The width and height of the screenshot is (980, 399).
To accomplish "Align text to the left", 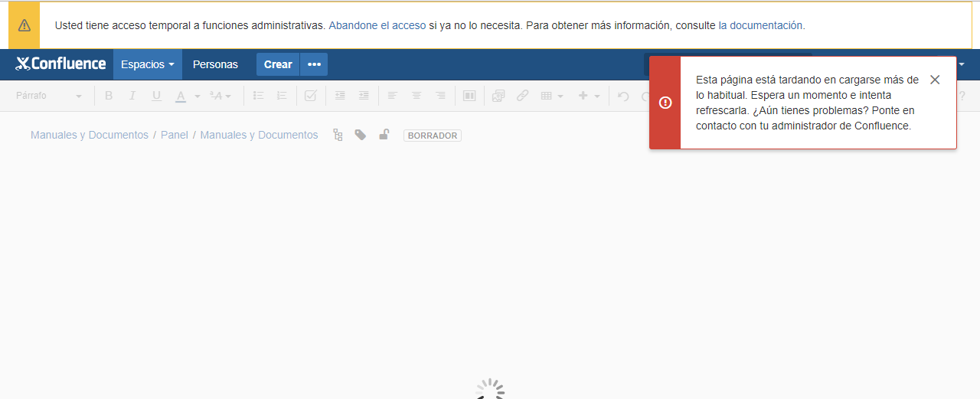I will [392, 96].
